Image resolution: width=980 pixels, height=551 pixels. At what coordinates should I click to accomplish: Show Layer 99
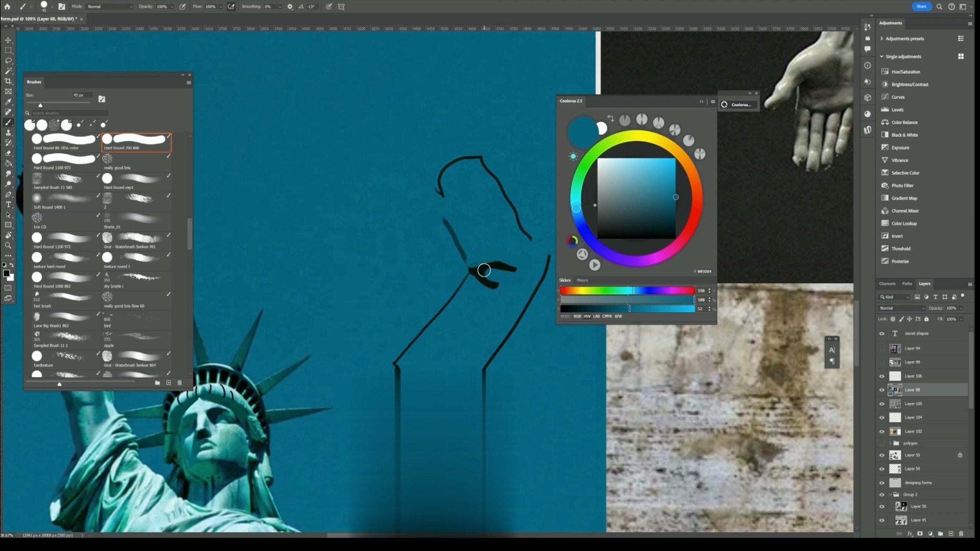tap(881, 362)
